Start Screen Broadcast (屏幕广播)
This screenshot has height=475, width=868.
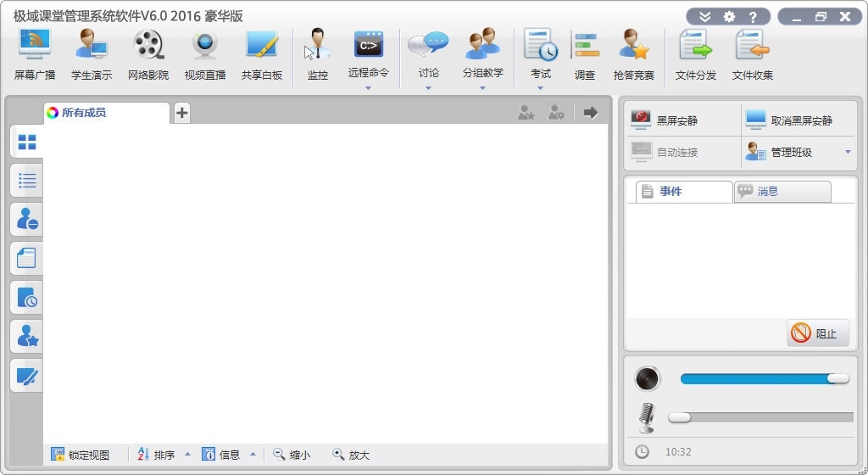34,55
